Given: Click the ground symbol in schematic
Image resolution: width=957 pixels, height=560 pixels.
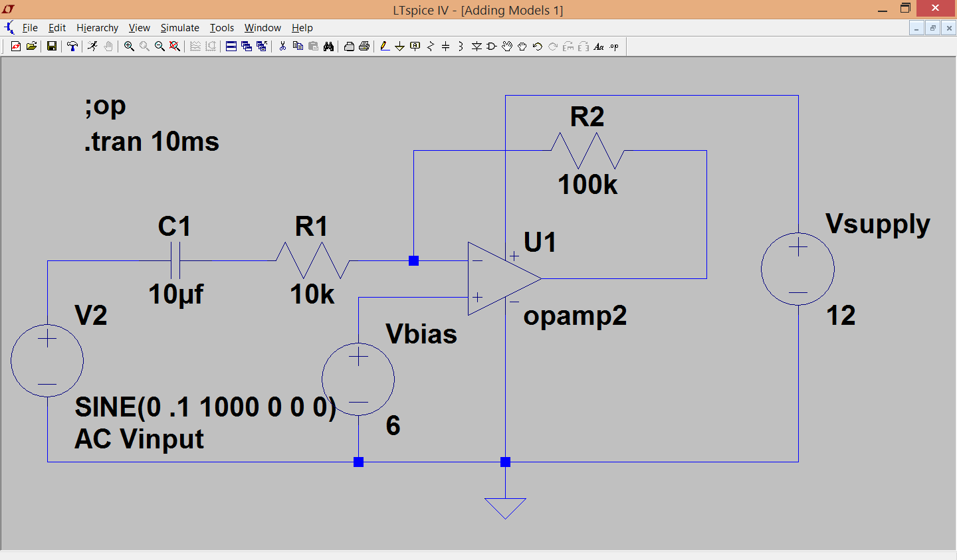Looking at the screenshot, I should (505, 508).
